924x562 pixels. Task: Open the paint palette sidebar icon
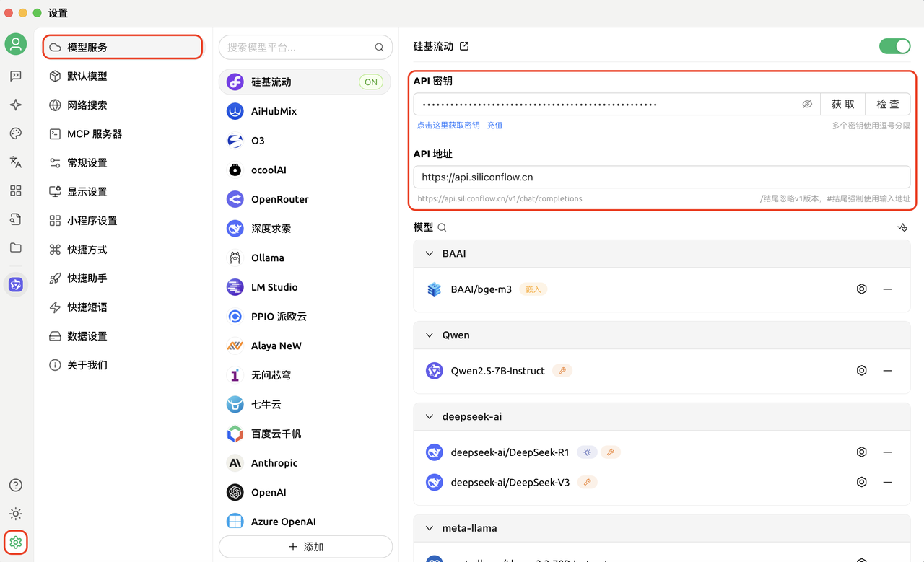(x=16, y=133)
